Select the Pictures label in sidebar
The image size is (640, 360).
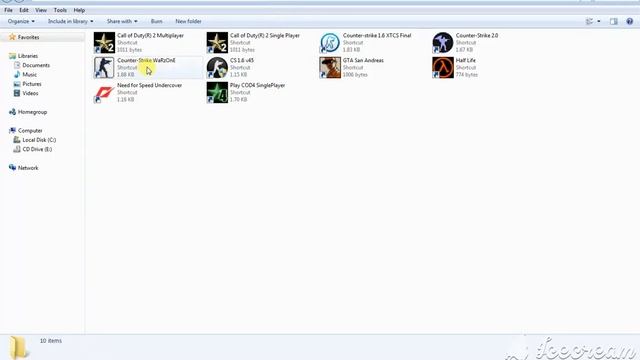[32, 84]
